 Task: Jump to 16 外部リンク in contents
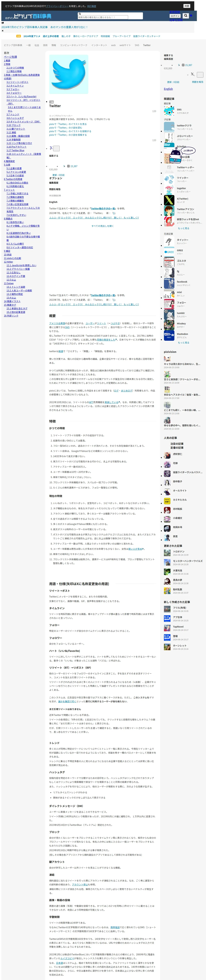pyautogui.click(x=11, y=316)
